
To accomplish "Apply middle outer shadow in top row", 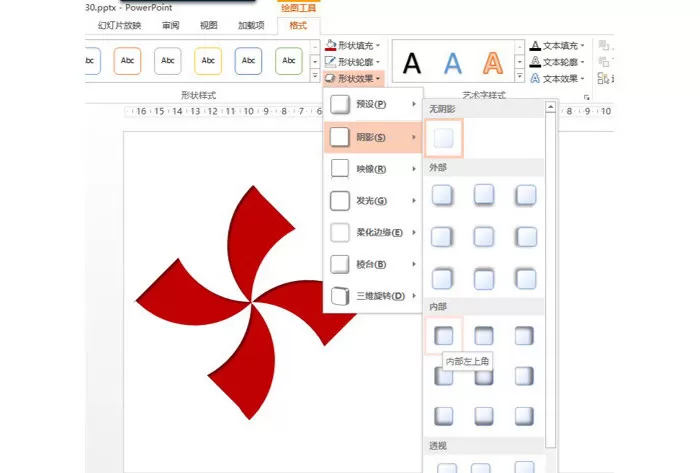I will (484, 195).
